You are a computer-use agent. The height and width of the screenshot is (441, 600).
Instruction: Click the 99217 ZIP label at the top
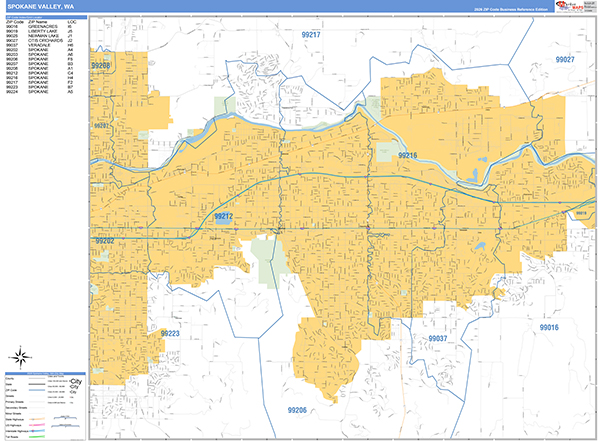coord(312,35)
